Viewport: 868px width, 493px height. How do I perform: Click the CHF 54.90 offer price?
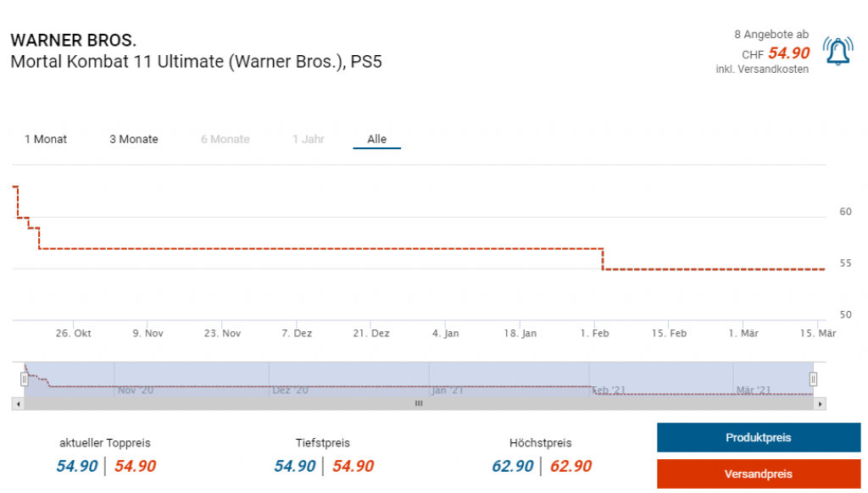click(788, 53)
